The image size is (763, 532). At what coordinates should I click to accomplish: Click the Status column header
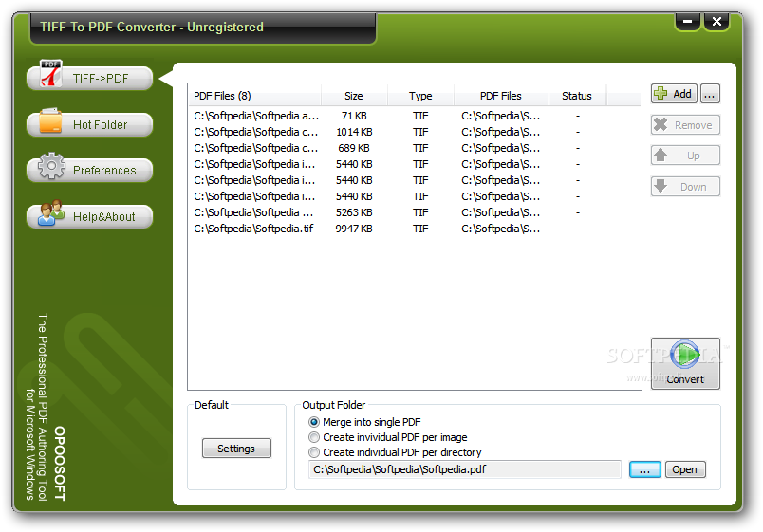[577, 96]
